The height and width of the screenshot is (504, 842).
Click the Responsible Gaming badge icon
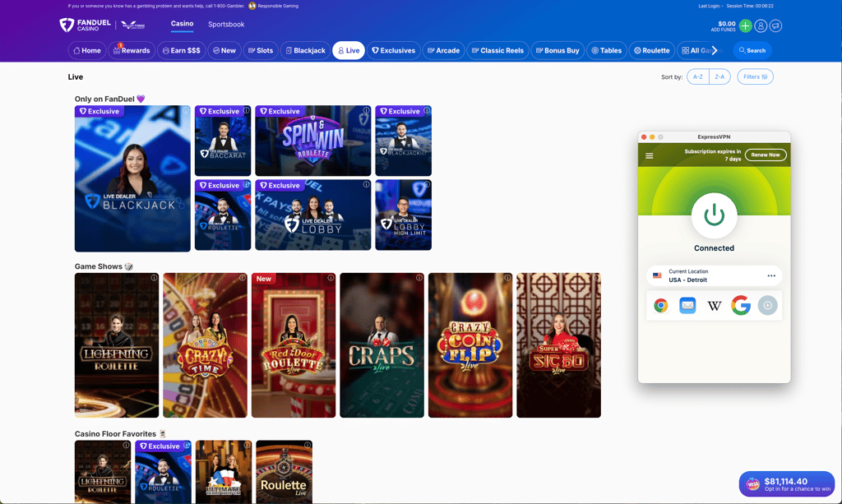coord(252,6)
